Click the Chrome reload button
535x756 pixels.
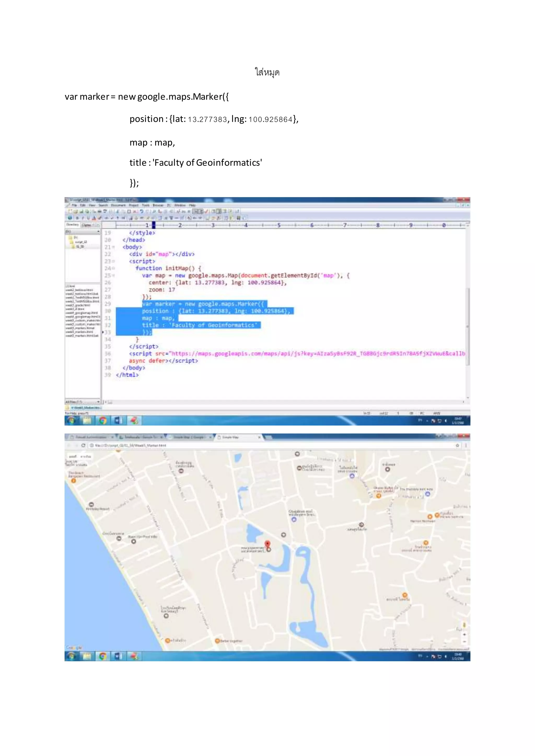[83, 446]
